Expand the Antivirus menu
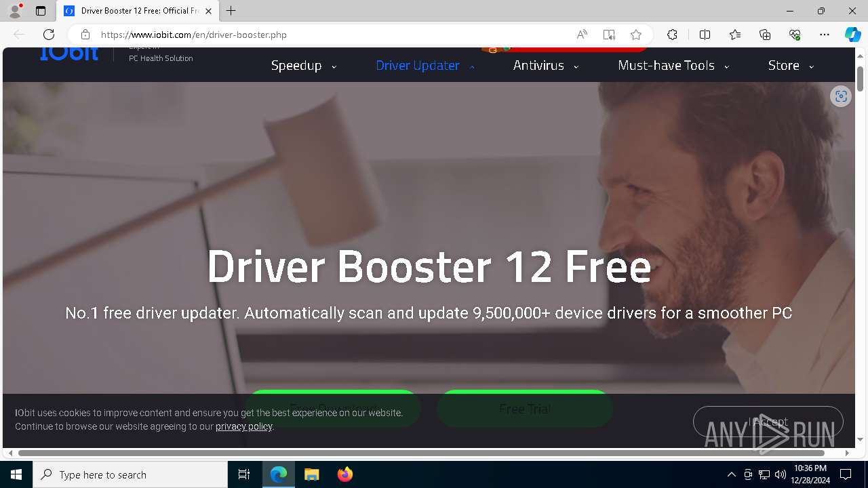Screen dimensions: 868x488 click(545, 66)
